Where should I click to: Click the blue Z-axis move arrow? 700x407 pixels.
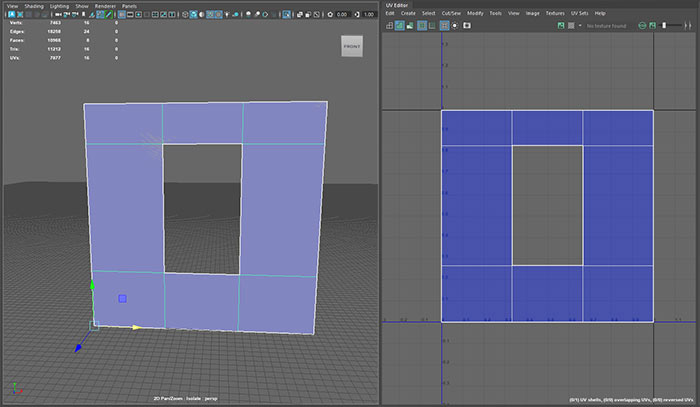pos(78,347)
